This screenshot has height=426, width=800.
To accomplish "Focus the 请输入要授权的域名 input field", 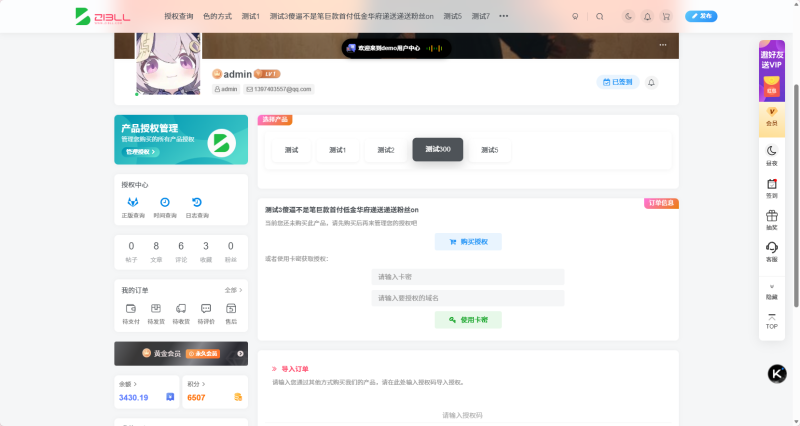I will 468,298.
